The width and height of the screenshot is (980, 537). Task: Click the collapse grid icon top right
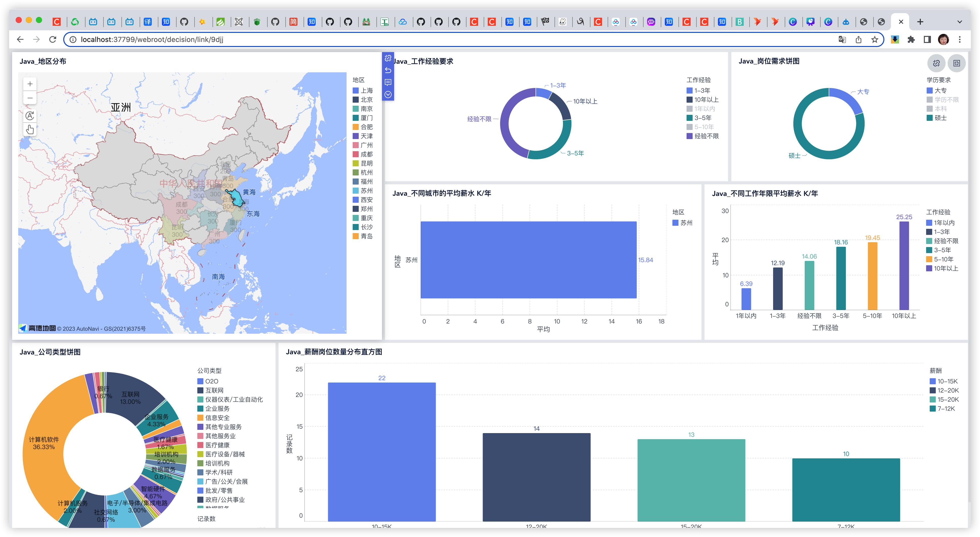click(956, 63)
